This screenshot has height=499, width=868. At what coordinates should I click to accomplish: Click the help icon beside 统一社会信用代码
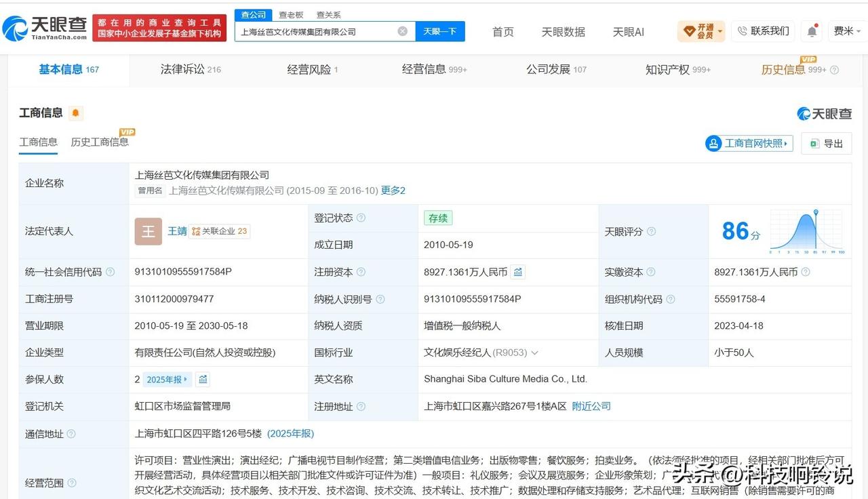point(110,272)
